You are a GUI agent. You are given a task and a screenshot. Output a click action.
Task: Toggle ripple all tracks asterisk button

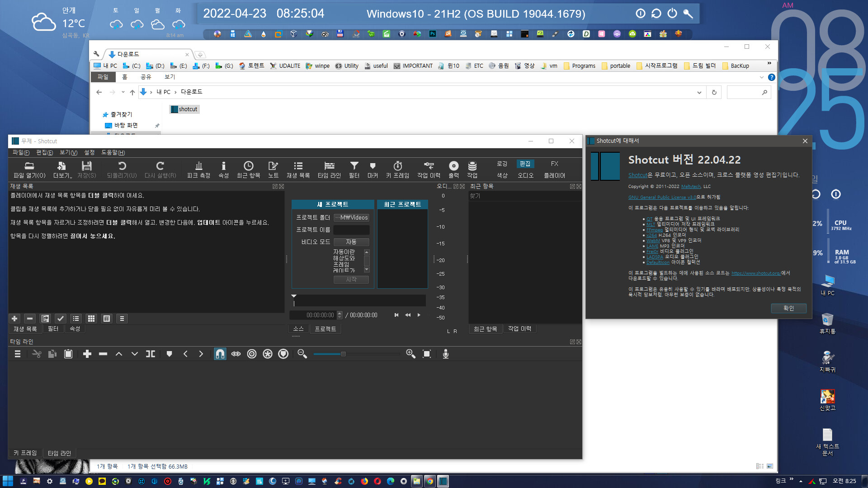(x=268, y=354)
